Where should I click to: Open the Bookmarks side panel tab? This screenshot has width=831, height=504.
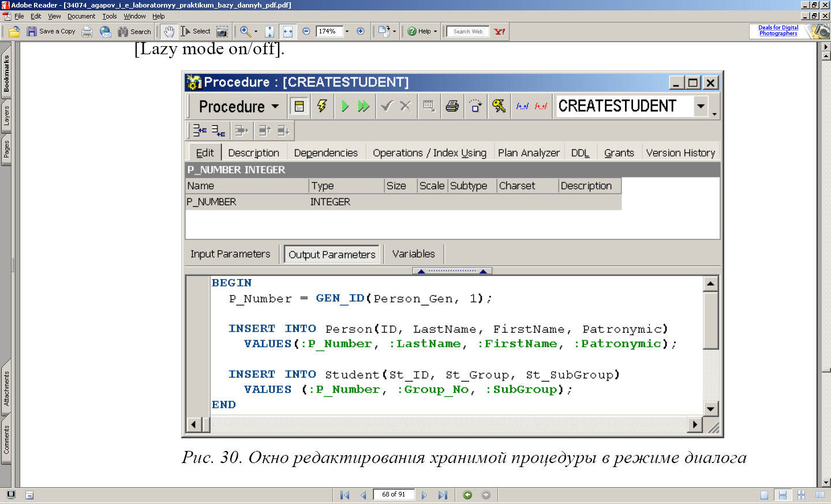coord(6,73)
